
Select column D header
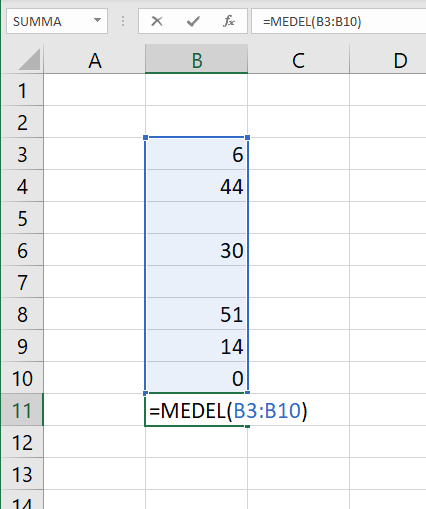[x=388, y=59]
